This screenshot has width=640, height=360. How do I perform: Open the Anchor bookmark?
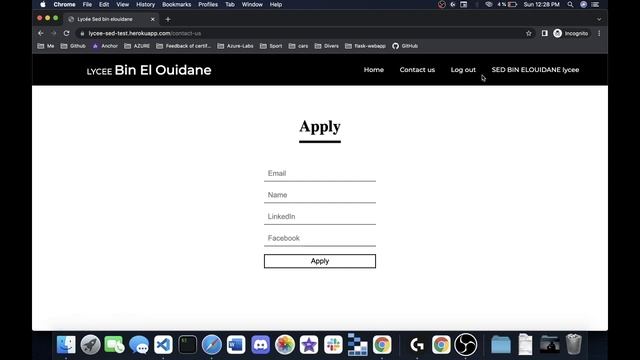click(105, 46)
